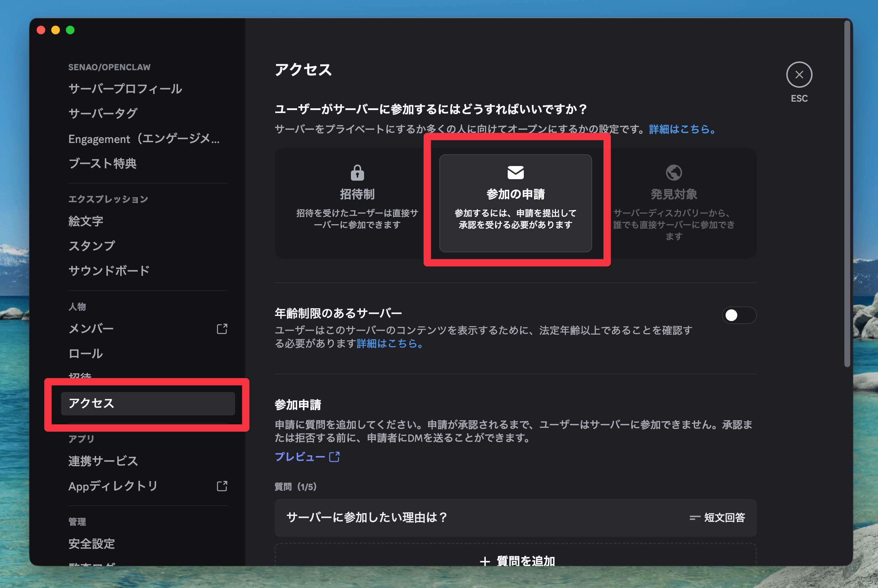This screenshot has height=588, width=878.
Task: Click the globe icon on 発見対象 card
Action: (x=674, y=173)
